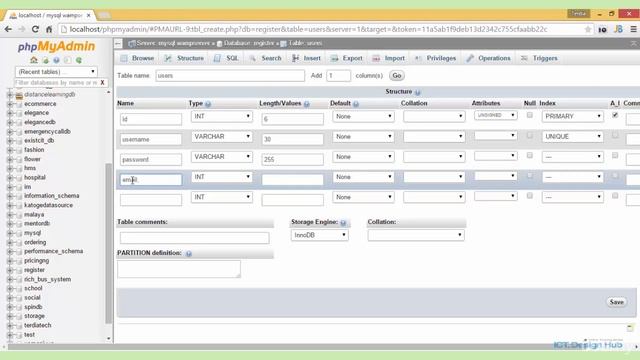
Task: Click the Table comments input field
Action: tap(194, 238)
